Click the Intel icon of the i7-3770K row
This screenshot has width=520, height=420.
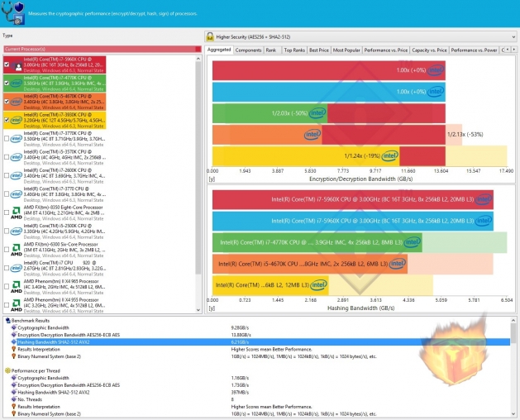coord(17,139)
